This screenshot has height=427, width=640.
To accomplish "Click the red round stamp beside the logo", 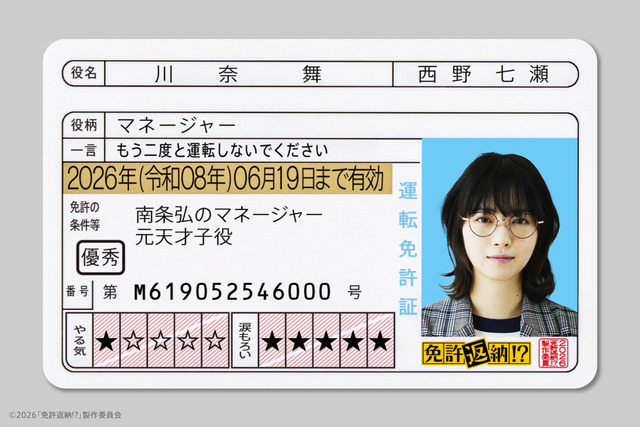I will click(553, 353).
